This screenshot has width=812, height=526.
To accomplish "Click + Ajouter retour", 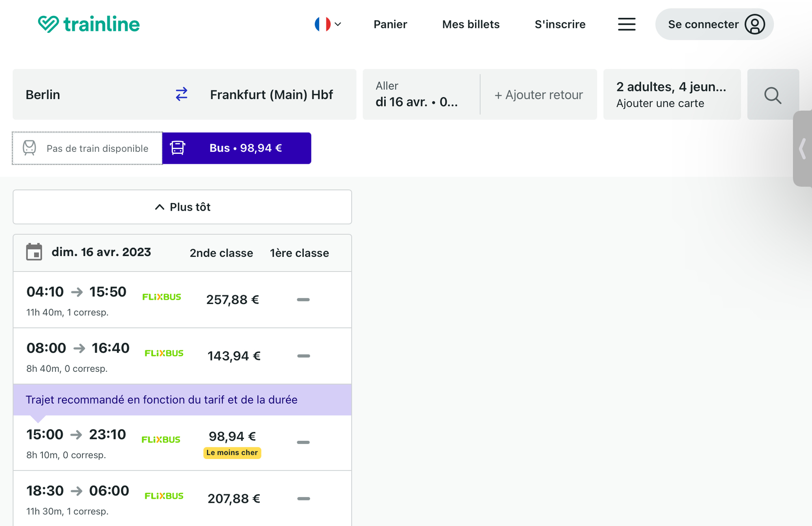I will (538, 95).
